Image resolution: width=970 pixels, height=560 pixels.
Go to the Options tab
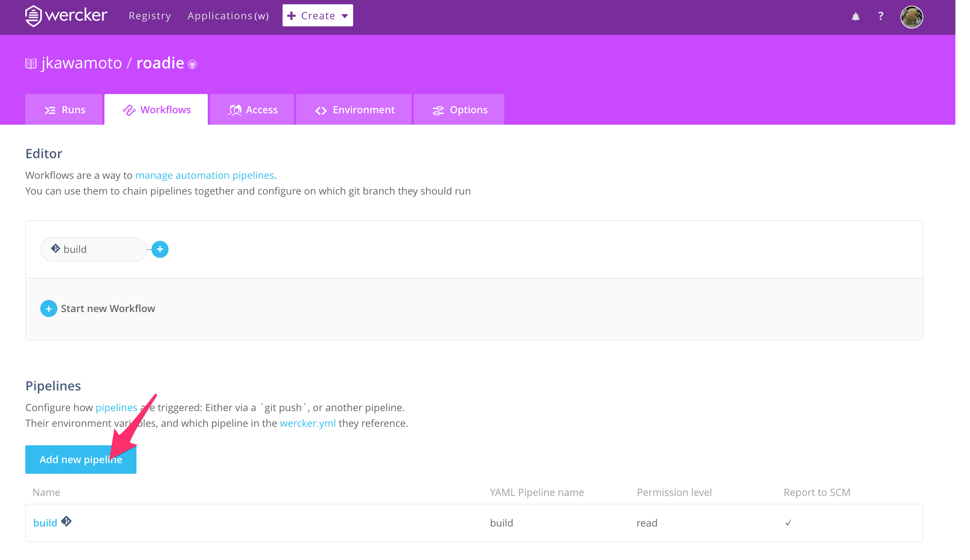pyautogui.click(x=459, y=110)
